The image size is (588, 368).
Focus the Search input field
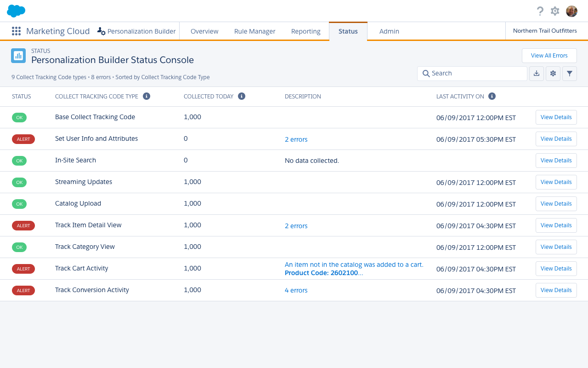click(x=472, y=74)
